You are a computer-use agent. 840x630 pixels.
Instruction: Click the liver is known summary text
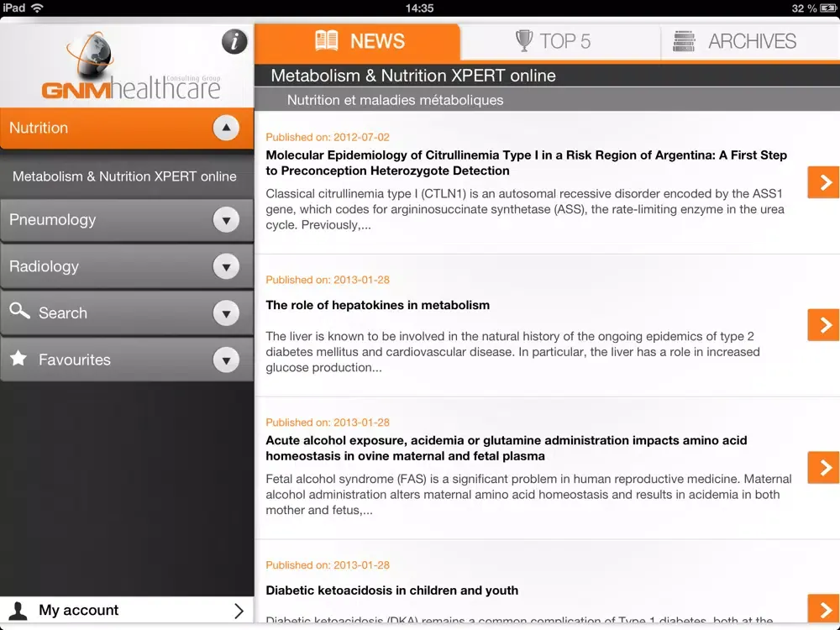pos(512,351)
